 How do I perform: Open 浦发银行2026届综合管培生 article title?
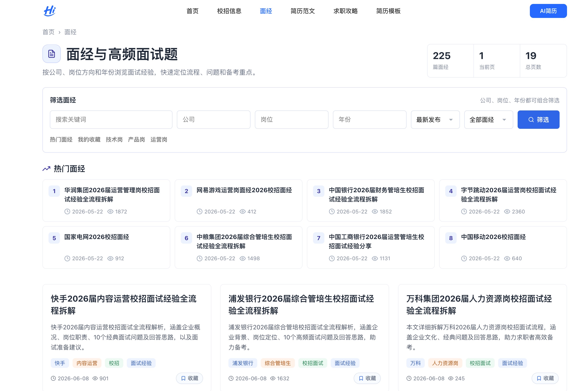point(301,305)
